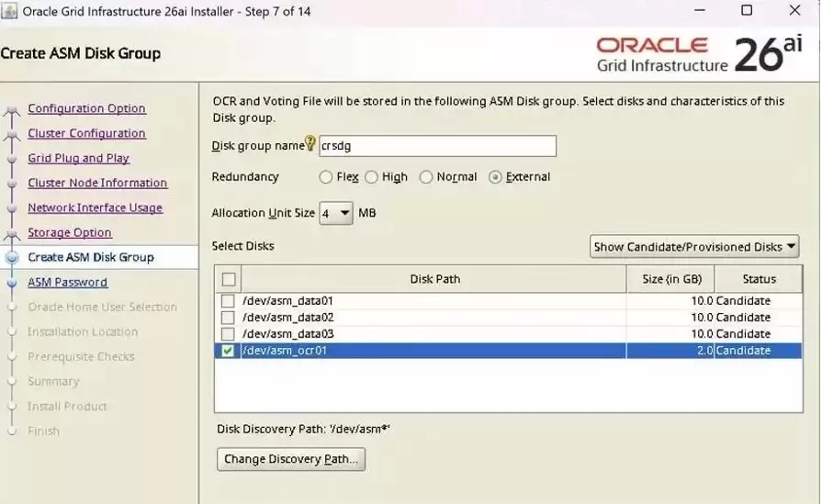Uncheck the /dev/asm_ocr01 disk checkbox
822x504 pixels.
pyautogui.click(x=228, y=351)
